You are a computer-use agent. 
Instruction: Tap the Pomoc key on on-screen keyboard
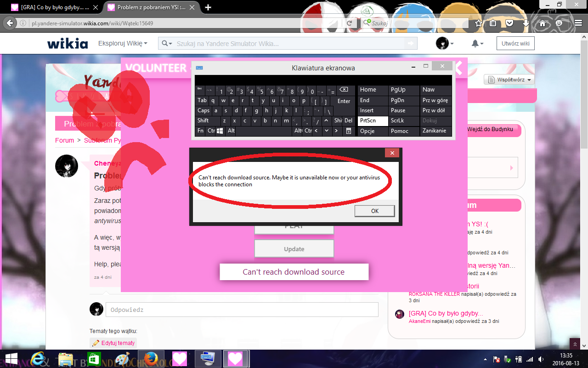point(404,131)
